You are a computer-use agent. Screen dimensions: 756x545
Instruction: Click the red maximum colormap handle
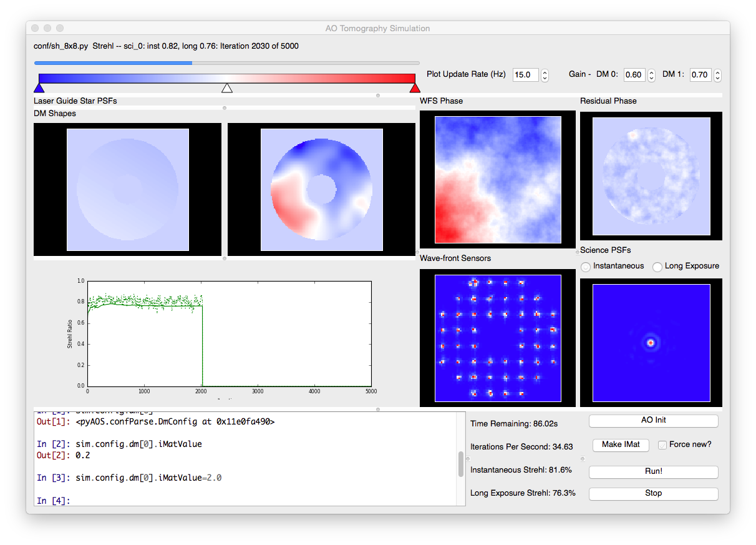(x=415, y=88)
